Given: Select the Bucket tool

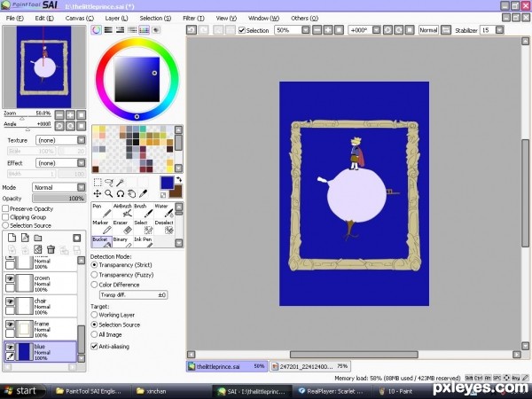Looking at the screenshot, I should pos(102,241).
